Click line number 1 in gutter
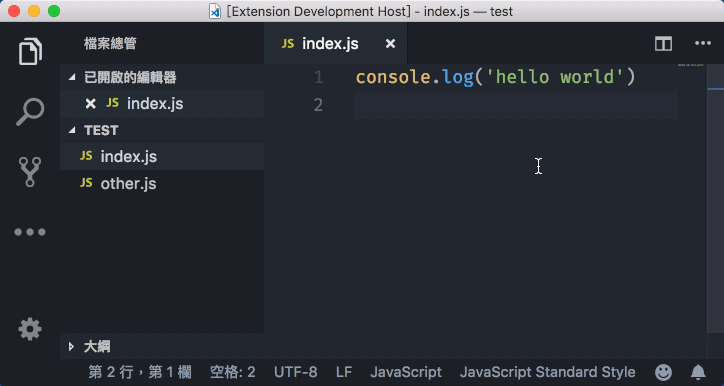This screenshot has width=724, height=386. tap(318, 77)
